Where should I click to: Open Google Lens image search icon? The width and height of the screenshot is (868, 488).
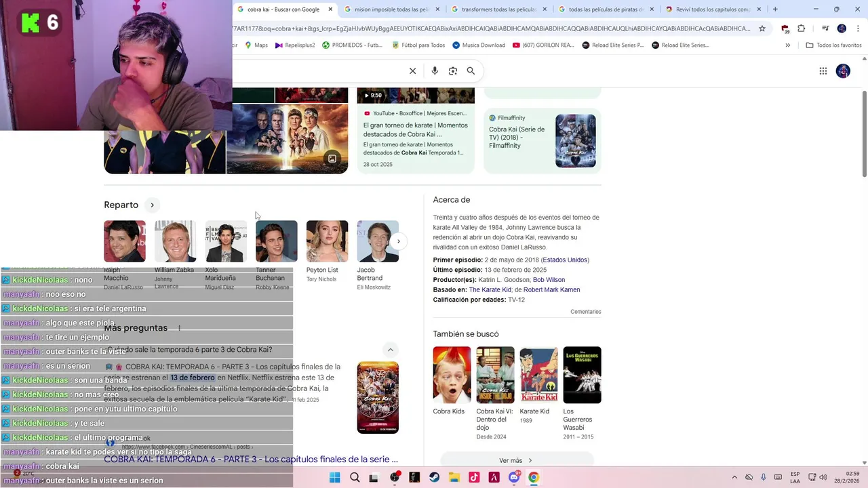[x=453, y=70]
